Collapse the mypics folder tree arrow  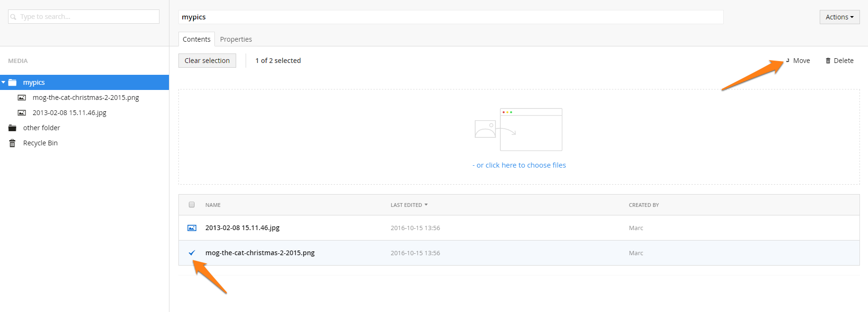click(x=4, y=82)
